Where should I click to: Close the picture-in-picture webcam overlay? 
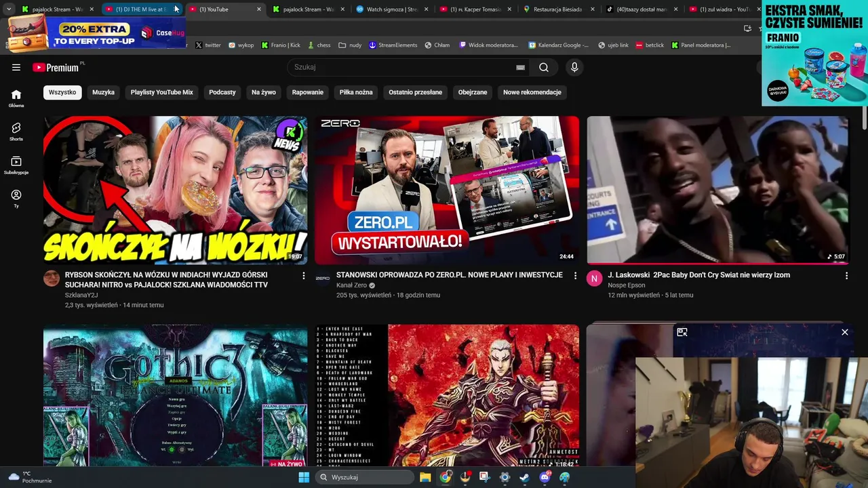[845, 332]
